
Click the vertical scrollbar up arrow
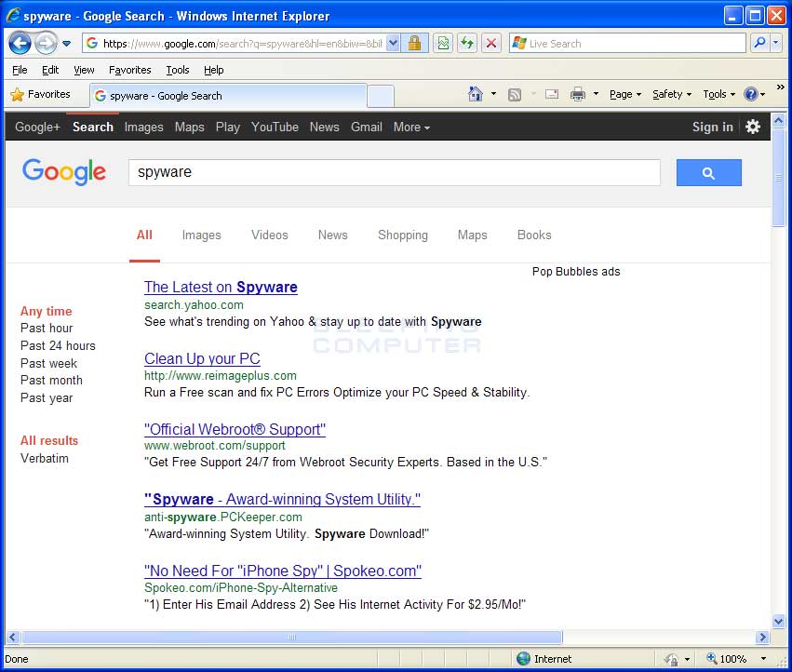tap(778, 120)
